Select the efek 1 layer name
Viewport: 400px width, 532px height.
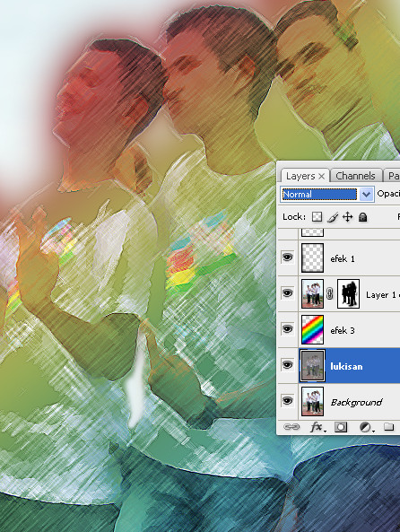pos(343,259)
